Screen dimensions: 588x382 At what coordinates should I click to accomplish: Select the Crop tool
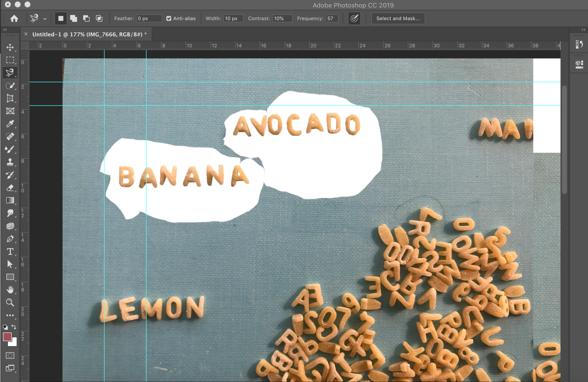pyautogui.click(x=10, y=98)
